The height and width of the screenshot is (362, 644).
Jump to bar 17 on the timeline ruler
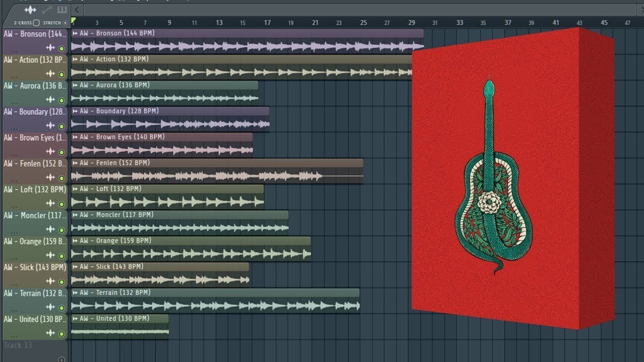(267, 23)
